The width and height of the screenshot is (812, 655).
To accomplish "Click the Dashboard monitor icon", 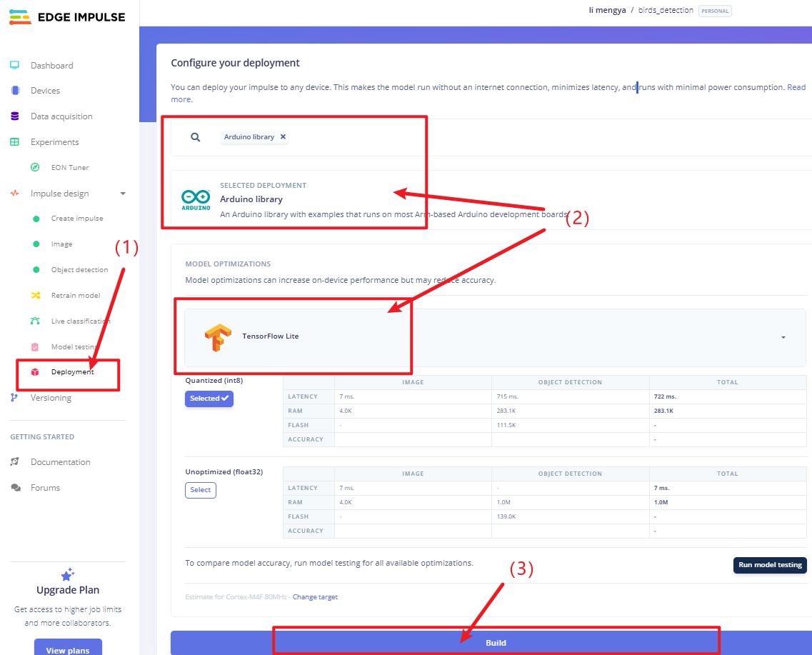I will 14,65.
